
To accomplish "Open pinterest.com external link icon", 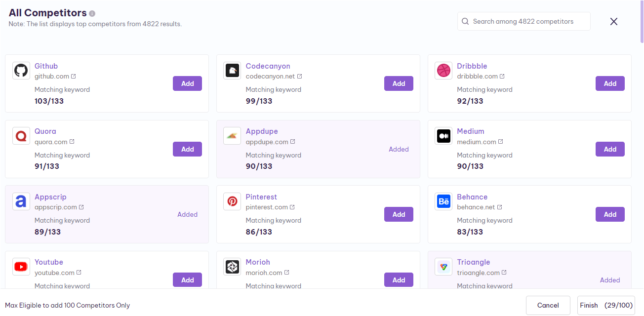I will click(x=292, y=207).
